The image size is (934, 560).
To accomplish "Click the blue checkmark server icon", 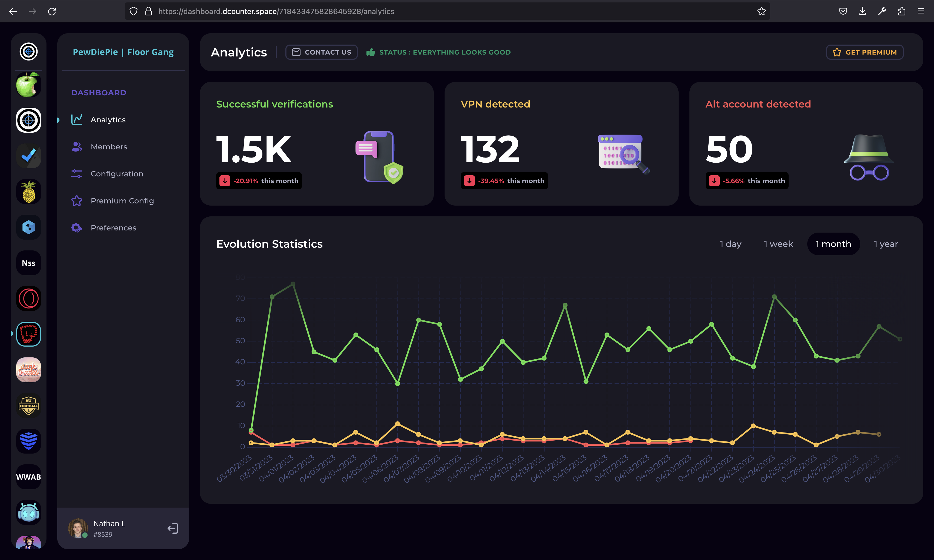I will click(x=28, y=156).
